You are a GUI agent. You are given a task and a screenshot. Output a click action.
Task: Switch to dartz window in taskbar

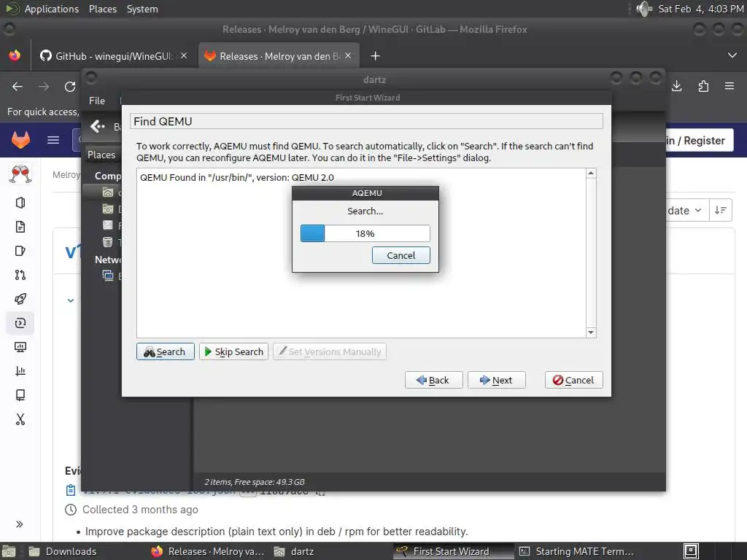(x=294, y=551)
